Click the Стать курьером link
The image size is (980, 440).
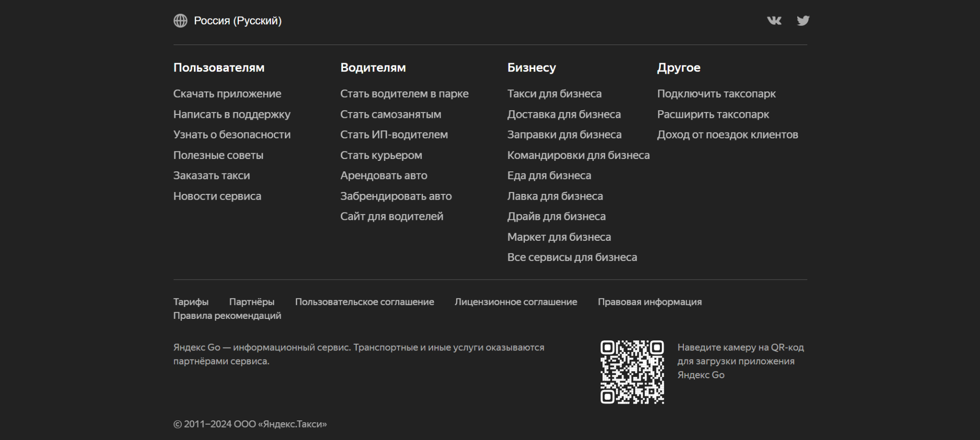click(381, 155)
